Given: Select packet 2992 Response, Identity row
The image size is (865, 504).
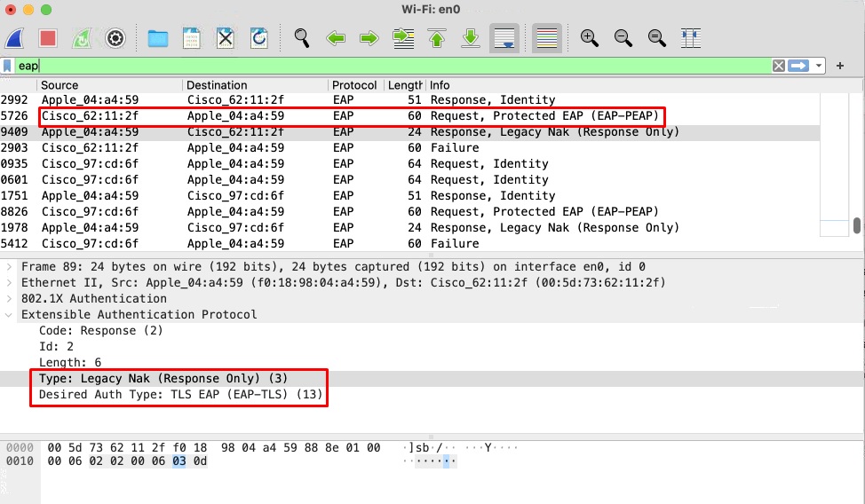Looking at the screenshot, I should 410,99.
